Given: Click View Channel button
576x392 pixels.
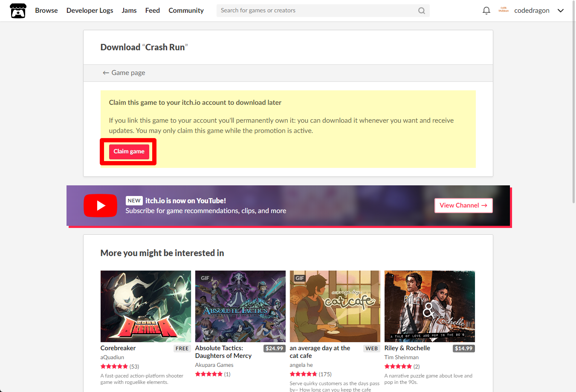Looking at the screenshot, I should pyautogui.click(x=463, y=205).
